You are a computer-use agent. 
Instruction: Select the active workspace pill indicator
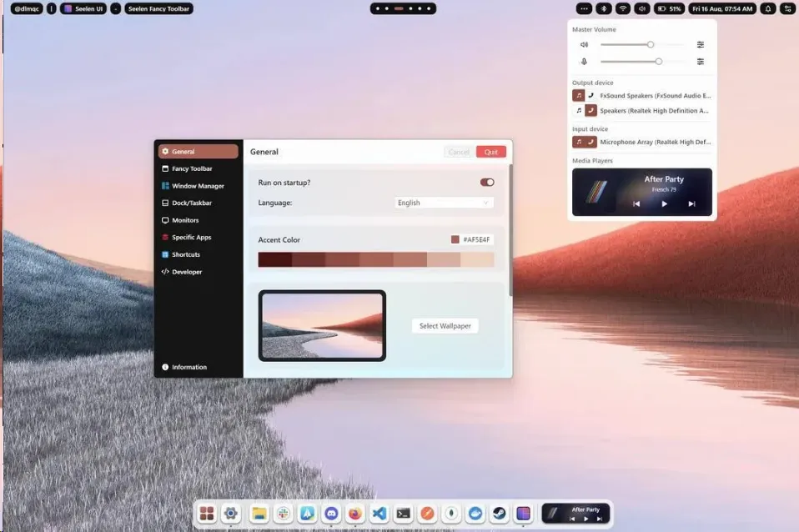(x=399, y=8)
